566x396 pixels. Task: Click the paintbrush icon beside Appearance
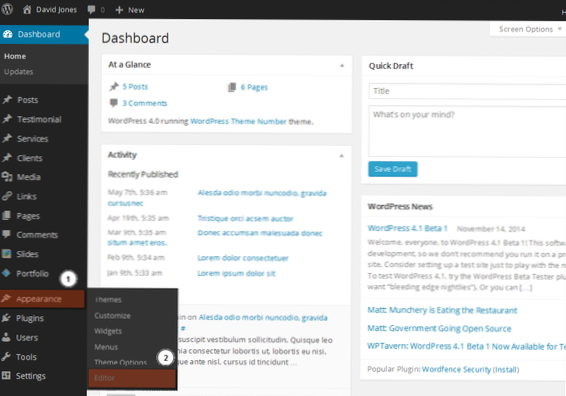[x=6, y=298]
